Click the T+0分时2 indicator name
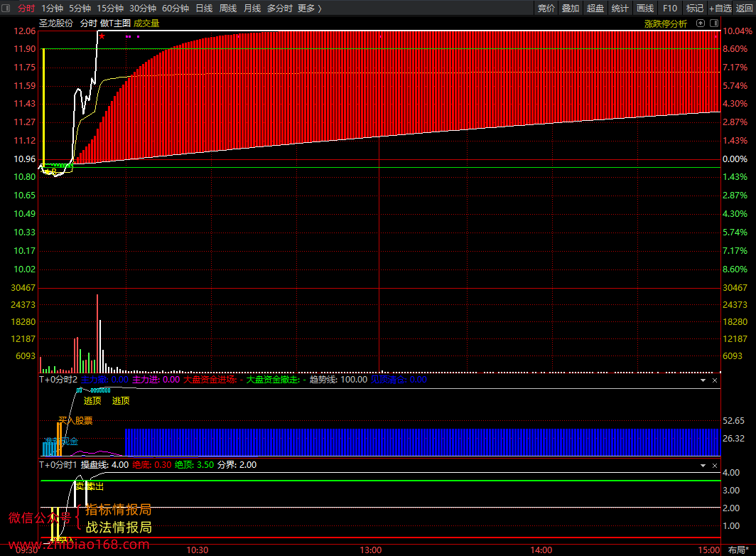The height and width of the screenshot is (556, 756). tap(58, 380)
